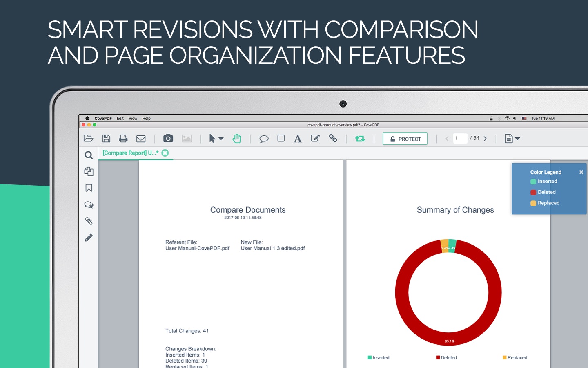This screenshot has height=368, width=588.
Task: Save document with floppy disk icon
Action: (106, 138)
